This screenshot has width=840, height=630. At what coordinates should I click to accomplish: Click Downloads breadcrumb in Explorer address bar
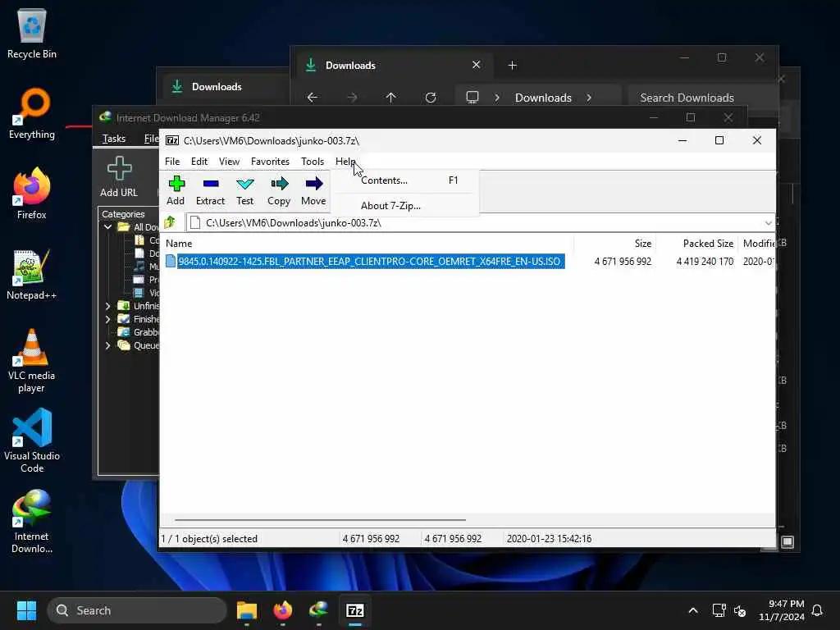click(543, 98)
